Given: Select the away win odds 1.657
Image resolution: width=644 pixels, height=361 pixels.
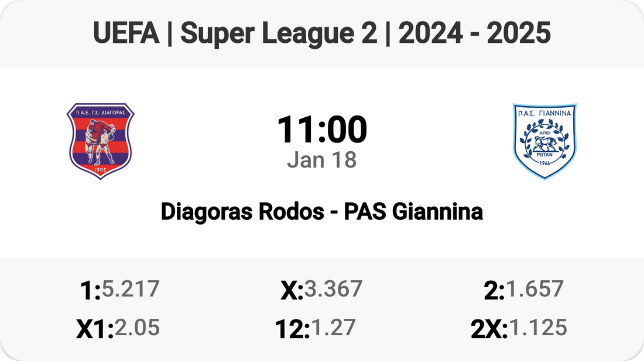Looking at the screenshot, I should tap(535, 289).
